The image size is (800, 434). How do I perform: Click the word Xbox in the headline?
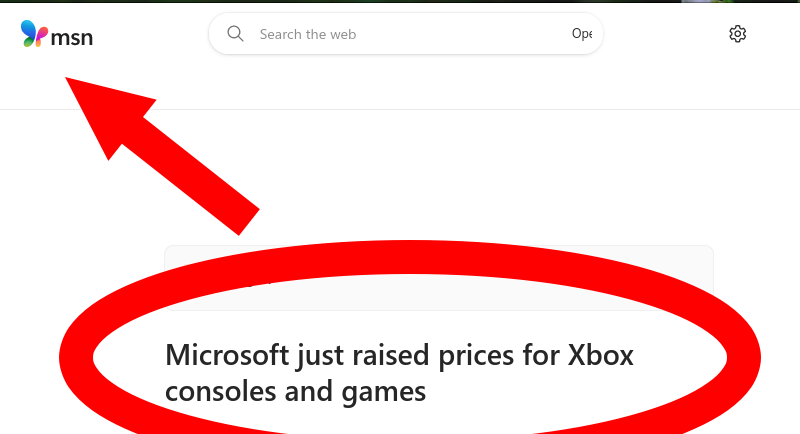pos(601,355)
